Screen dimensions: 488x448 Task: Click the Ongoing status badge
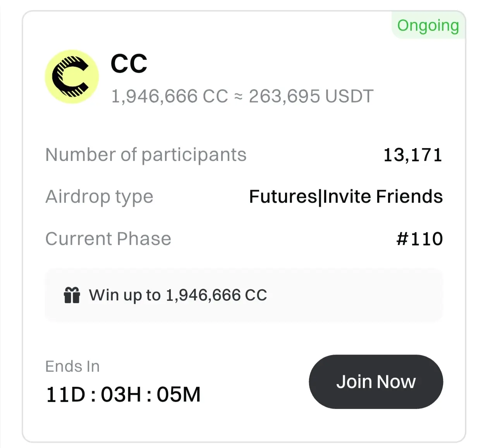[428, 26]
